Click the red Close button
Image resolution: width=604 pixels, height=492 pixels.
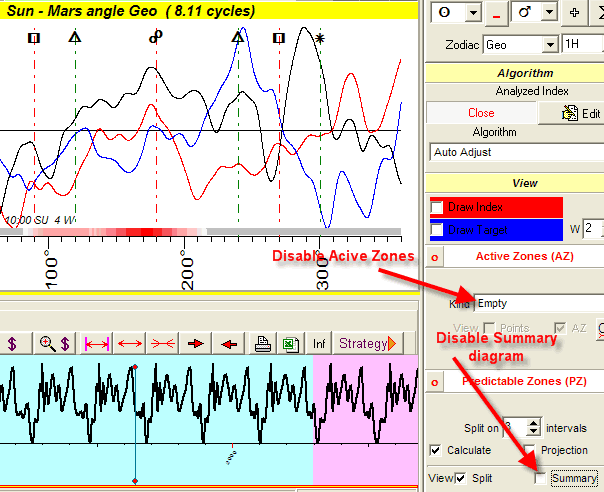pos(481,113)
